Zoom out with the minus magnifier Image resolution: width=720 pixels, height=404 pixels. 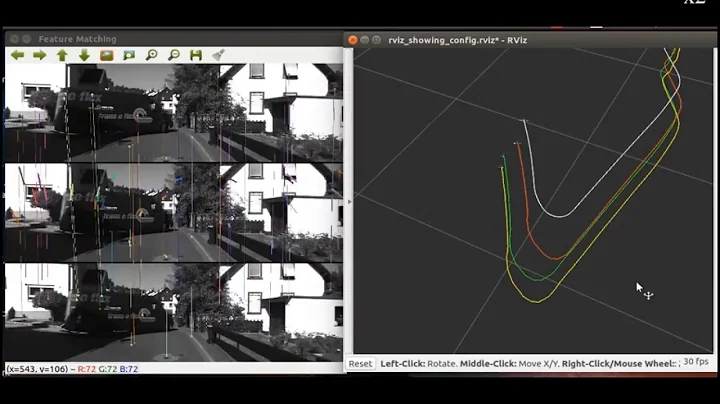pos(174,55)
